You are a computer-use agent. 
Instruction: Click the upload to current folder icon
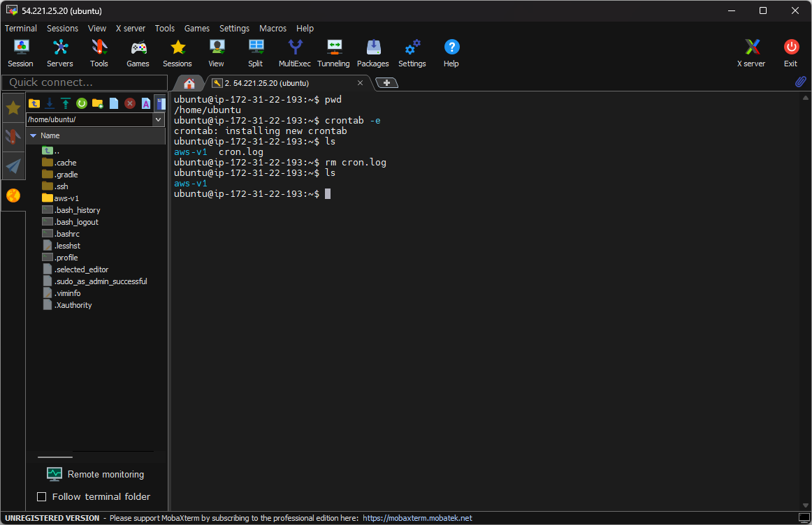(66, 103)
